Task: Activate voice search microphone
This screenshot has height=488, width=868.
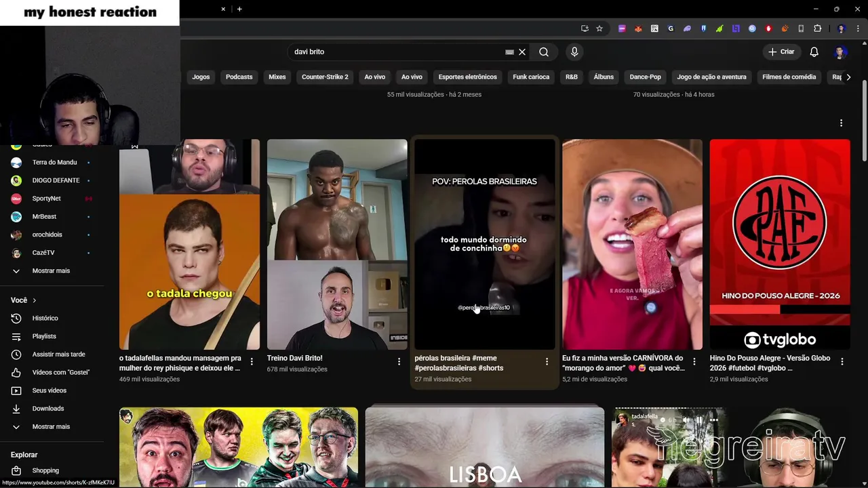Action: point(574,52)
